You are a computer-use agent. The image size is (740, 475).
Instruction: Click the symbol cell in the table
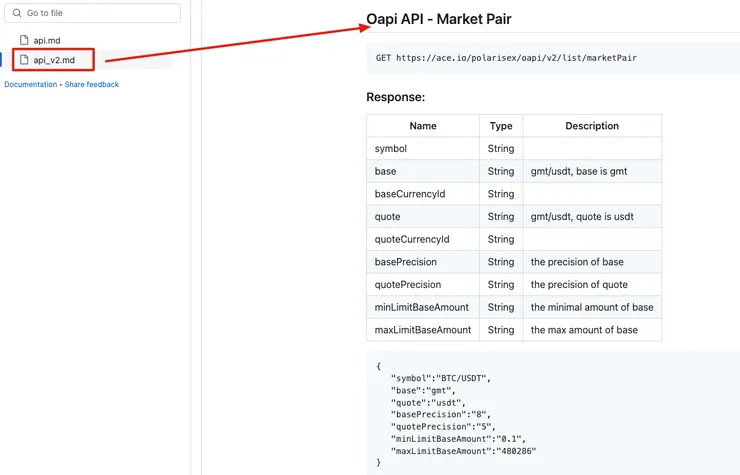[391, 149]
